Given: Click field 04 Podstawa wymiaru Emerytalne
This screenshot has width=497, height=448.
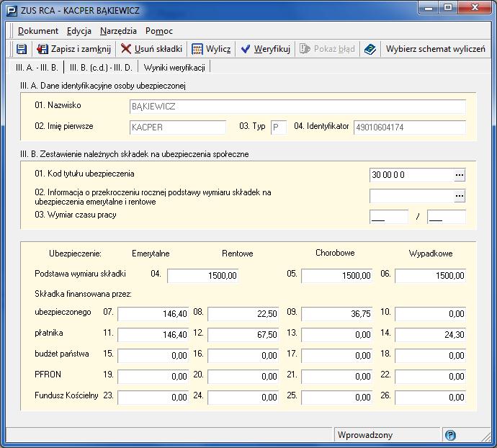Looking at the screenshot, I should pyautogui.click(x=202, y=276).
